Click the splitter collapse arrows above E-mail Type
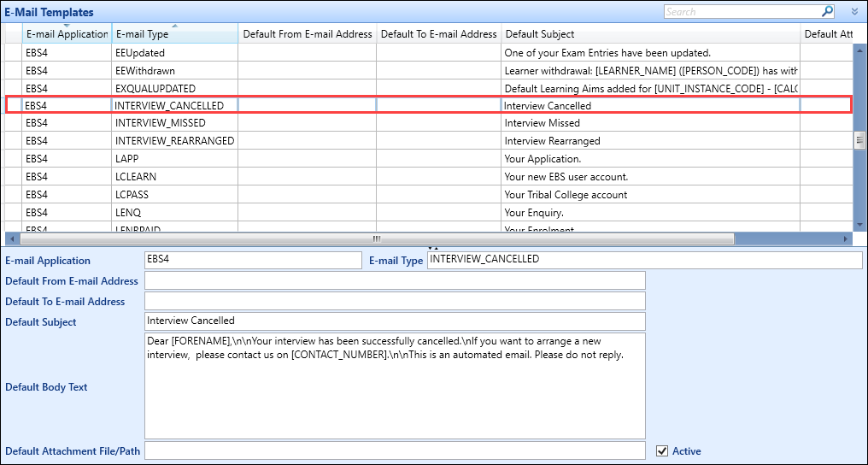The width and height of the screenshot is (868, 465). coord(433,248)
